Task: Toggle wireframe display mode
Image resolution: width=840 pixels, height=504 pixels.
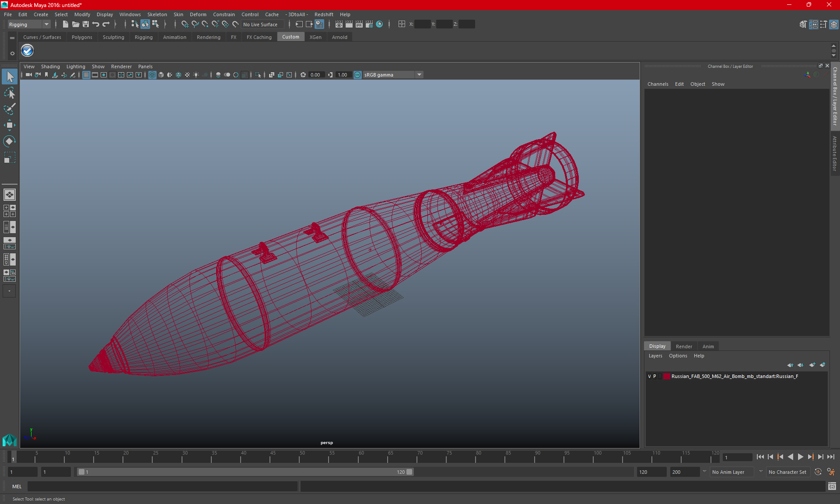Action: 152,75
